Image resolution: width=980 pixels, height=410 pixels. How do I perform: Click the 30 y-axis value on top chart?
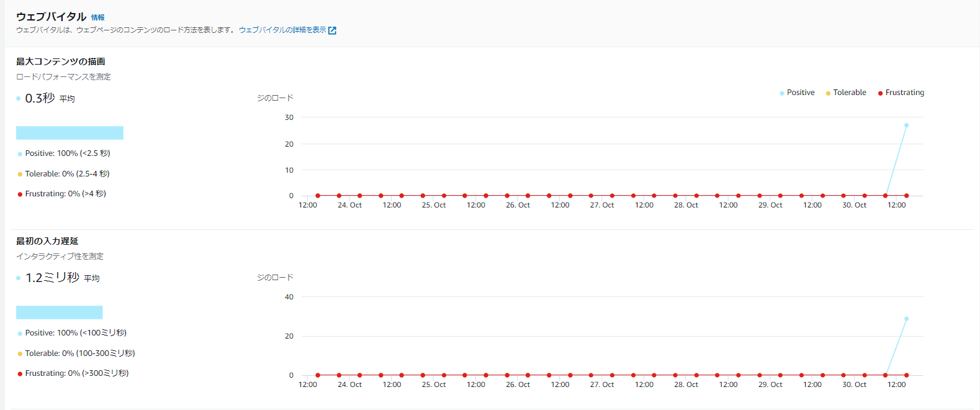[x=289, y=117]
